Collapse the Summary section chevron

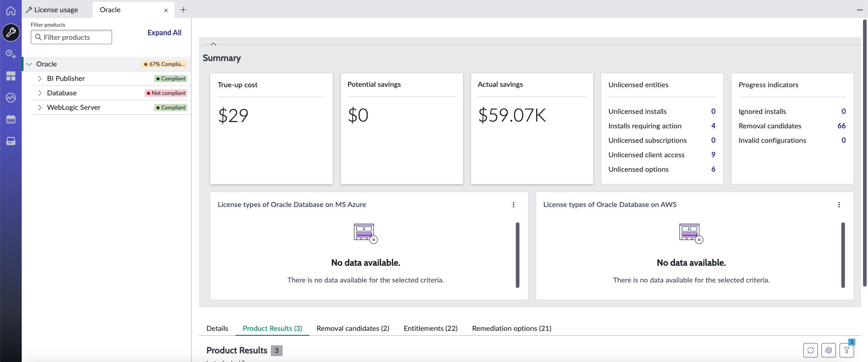[x=213, y=44]
